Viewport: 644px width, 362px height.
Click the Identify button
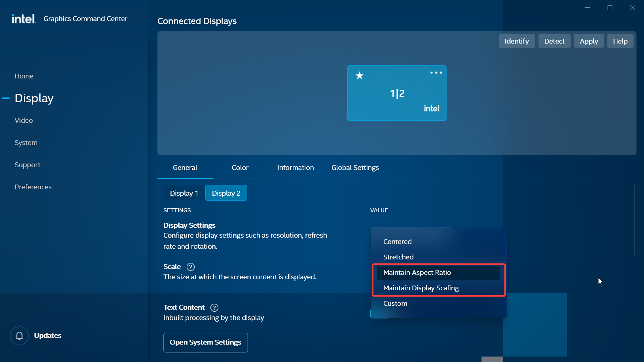coord(517,41)
